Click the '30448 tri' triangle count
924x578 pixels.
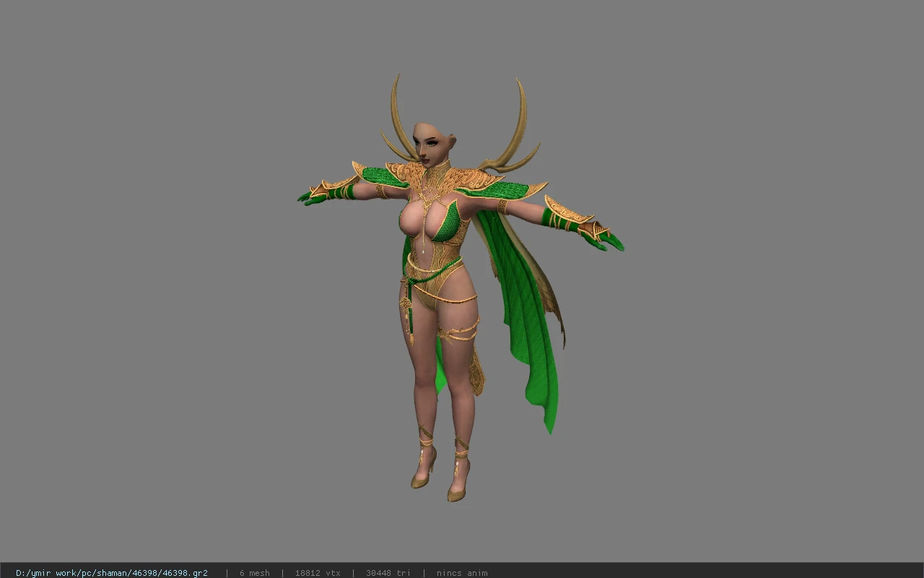[388, 573]
